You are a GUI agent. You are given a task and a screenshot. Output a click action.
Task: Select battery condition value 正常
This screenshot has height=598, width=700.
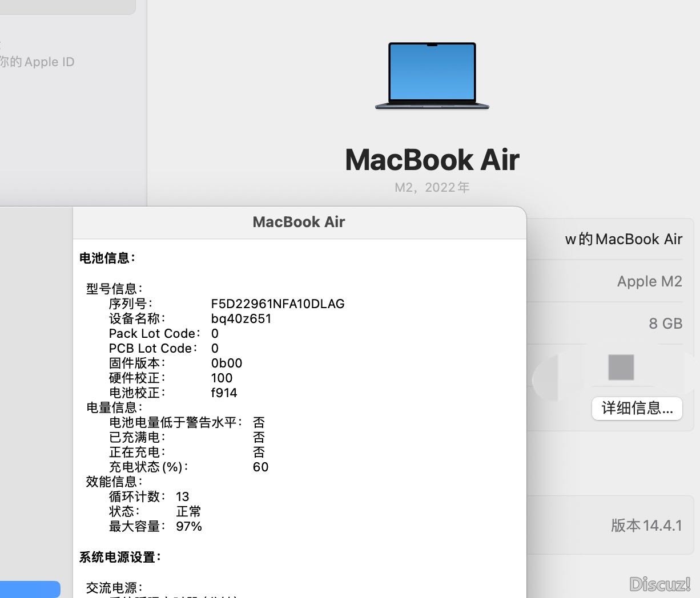pos(189,511)
